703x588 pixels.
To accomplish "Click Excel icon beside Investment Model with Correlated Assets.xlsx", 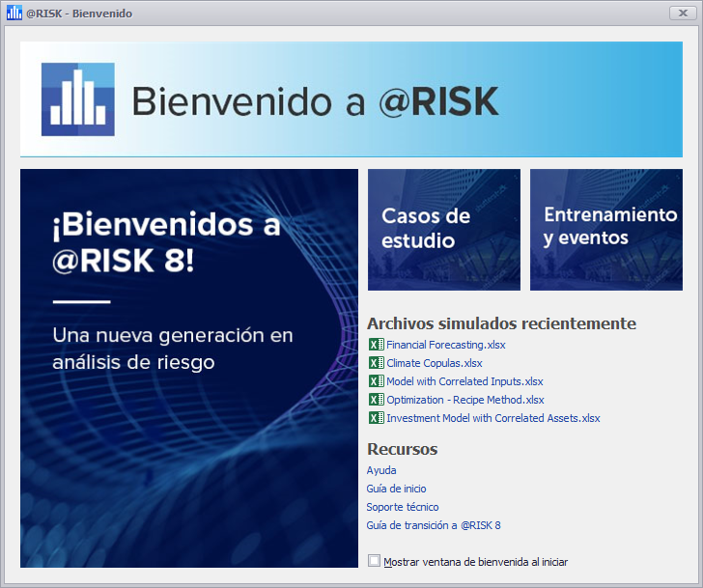I will click(376, 418).
